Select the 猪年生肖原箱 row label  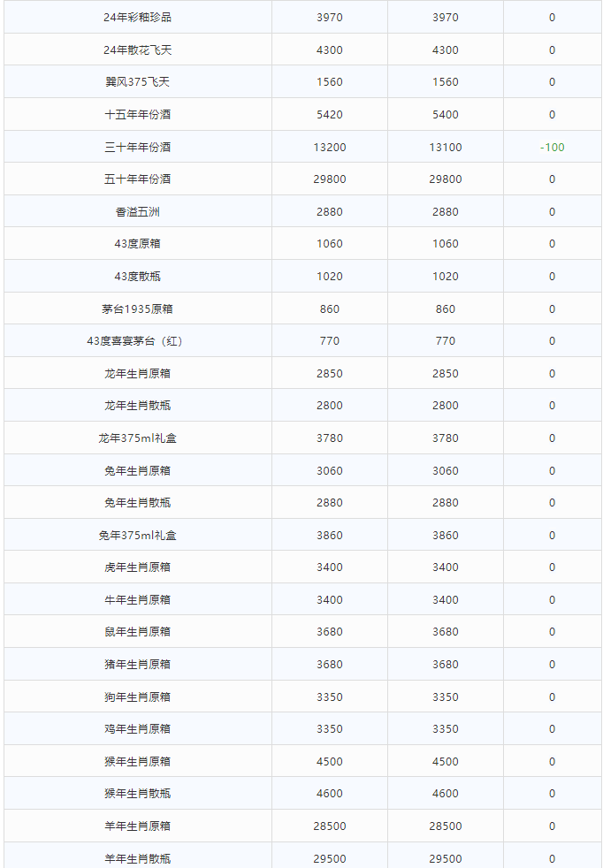coord(137,665)
